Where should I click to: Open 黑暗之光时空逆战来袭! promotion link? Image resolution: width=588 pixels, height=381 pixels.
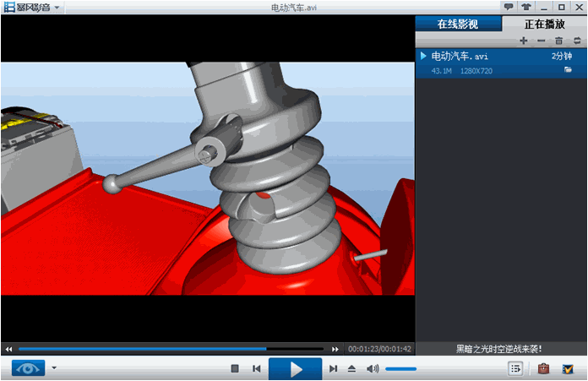[498, 349]
